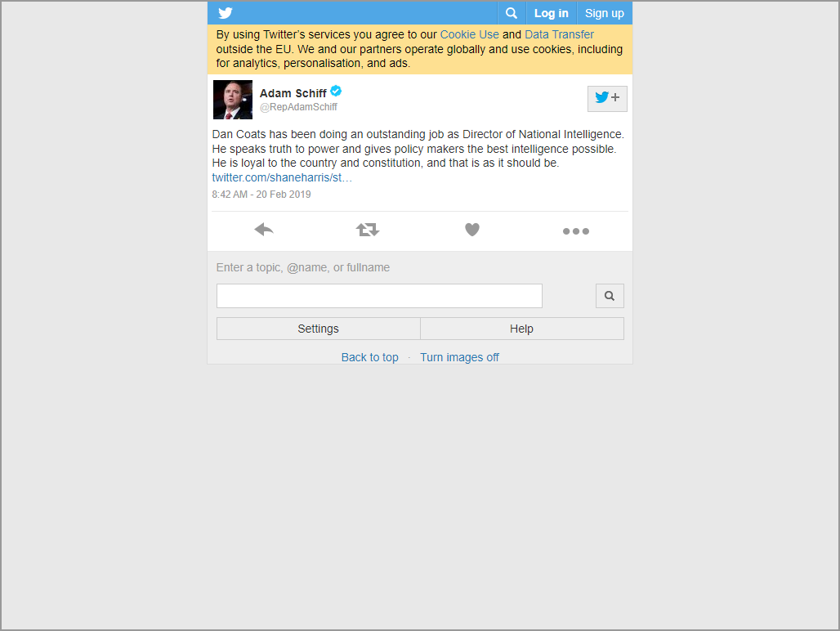Click the Log in button
The height and width of the screenshot is (631, 840).
[x=552, y=13]
